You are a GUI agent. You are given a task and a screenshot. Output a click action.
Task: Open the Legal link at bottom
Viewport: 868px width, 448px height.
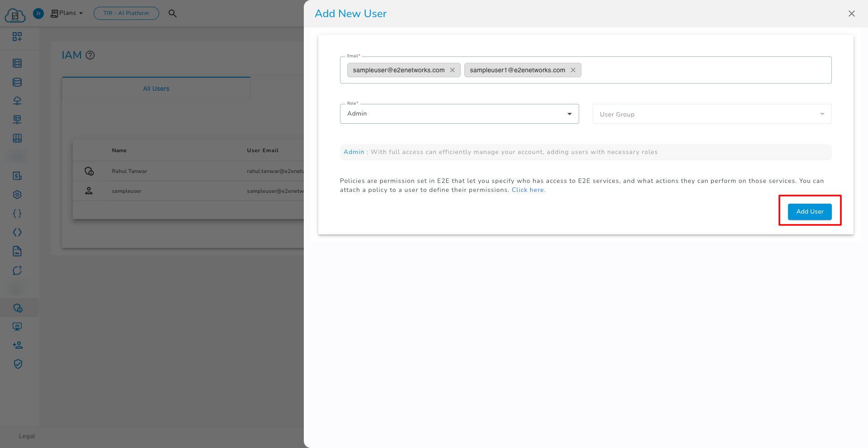(x=27, y=436)
